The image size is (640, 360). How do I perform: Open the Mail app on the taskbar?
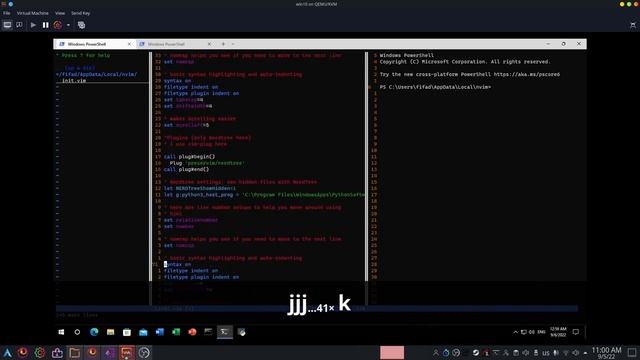[143, 332]
